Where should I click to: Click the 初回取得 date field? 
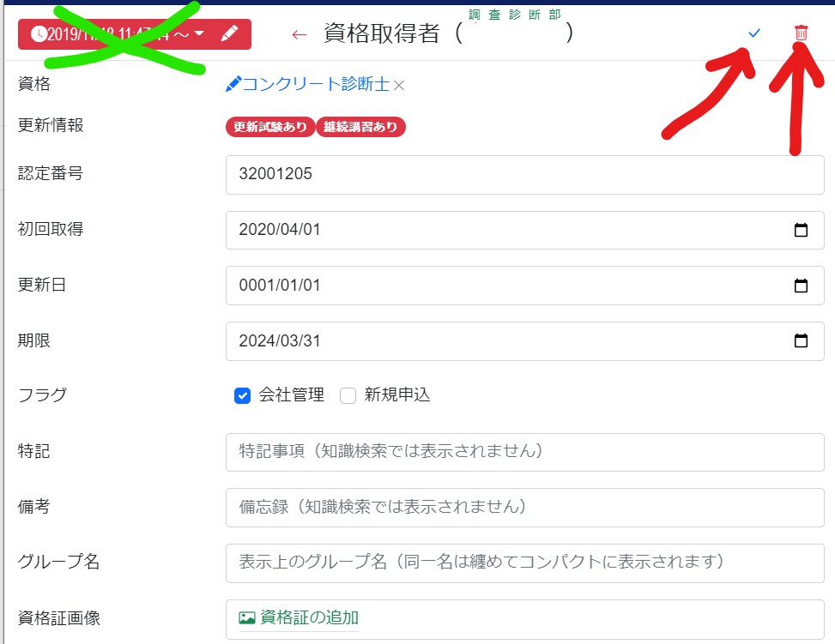525,230
